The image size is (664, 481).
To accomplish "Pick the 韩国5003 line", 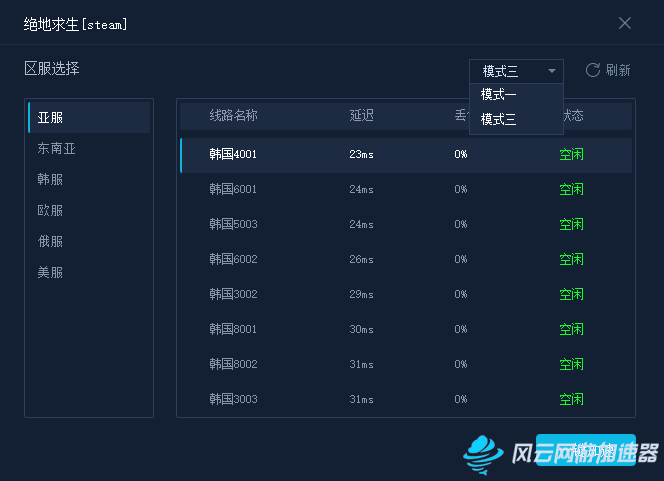I will [406, 224].
